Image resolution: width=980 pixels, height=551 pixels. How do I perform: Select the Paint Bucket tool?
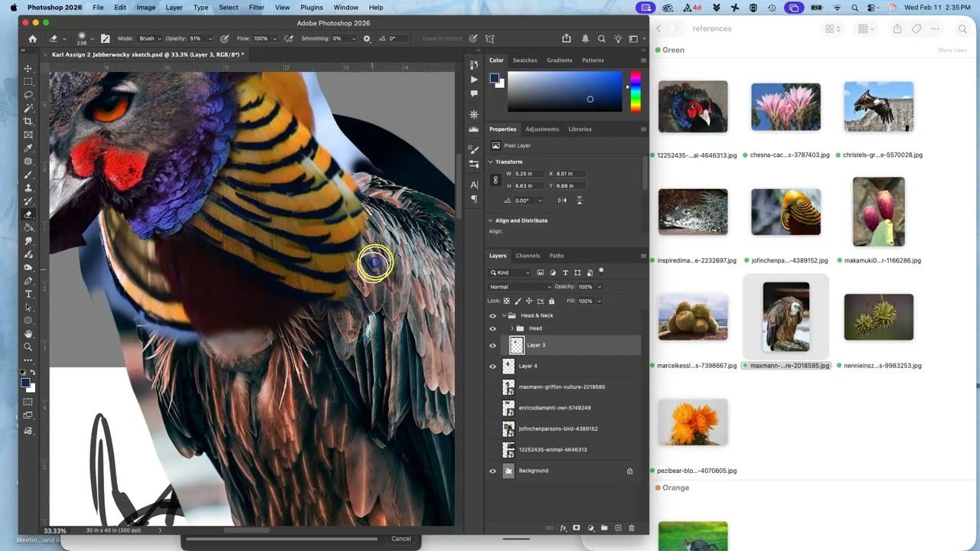coord(28,227)
